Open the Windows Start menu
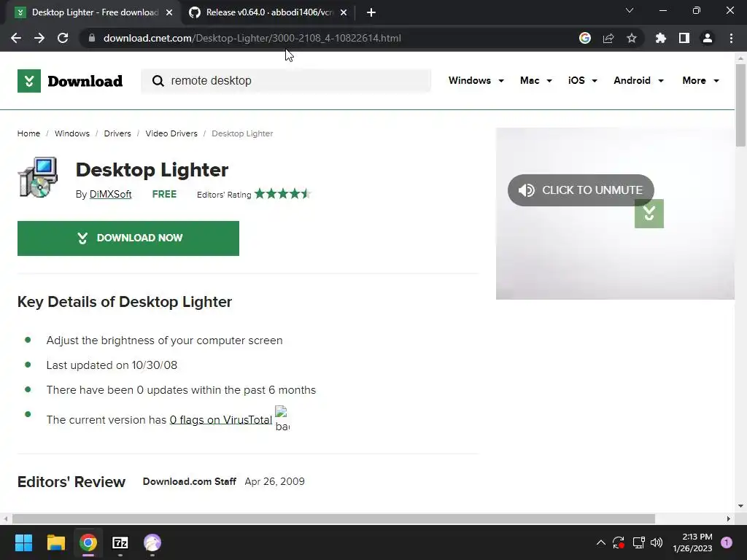Screen dimensions: 747x560 23,542
